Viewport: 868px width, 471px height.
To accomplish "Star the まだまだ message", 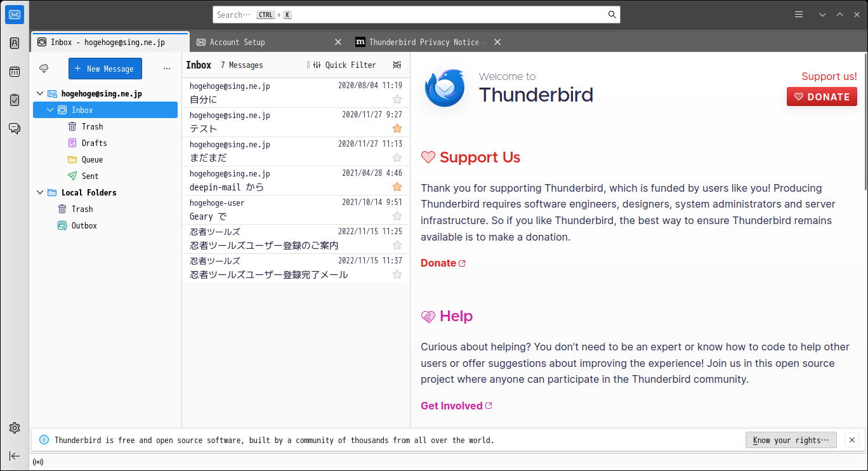I will point(397,157).
